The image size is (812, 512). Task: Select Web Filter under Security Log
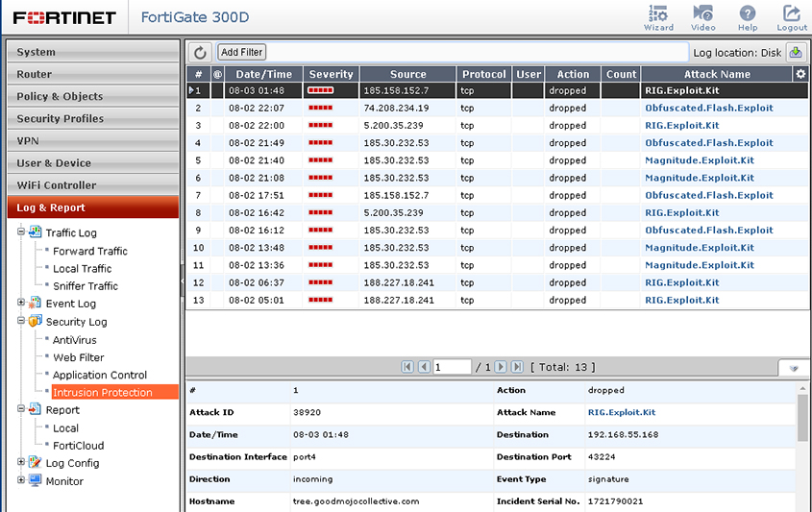(79, 357)
